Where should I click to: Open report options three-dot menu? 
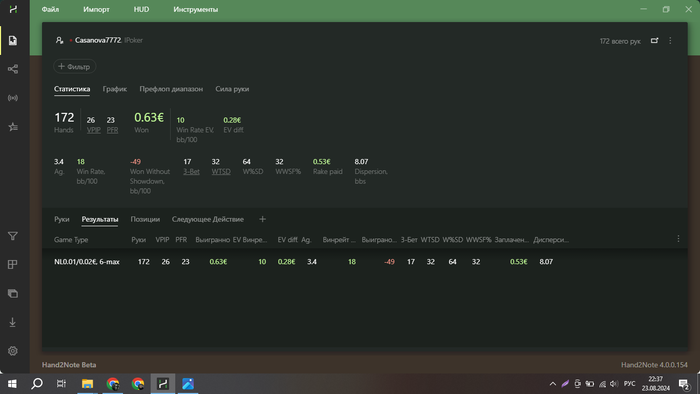pyautogui.click(x=670, y=41)
